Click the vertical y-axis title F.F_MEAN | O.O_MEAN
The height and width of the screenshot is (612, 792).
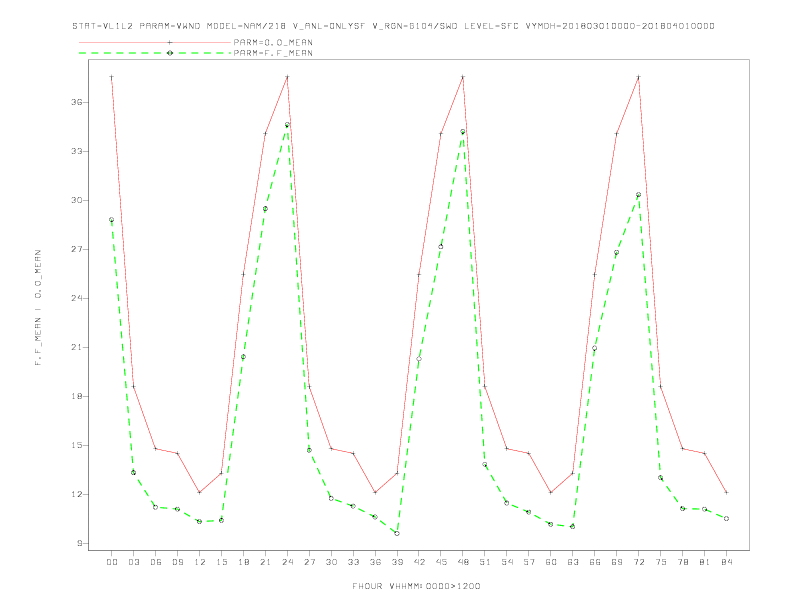(38, 308)
